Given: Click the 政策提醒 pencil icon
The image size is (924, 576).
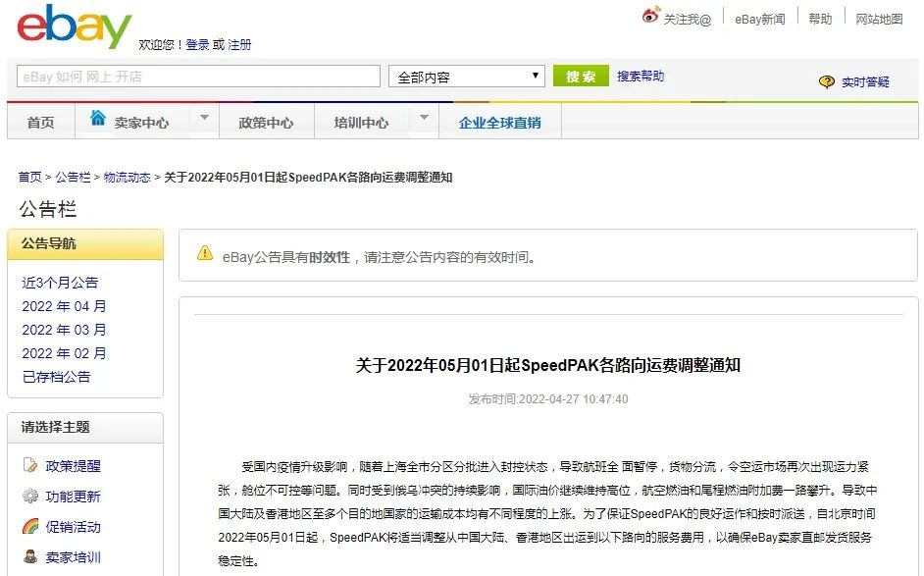Looking at the screenshot, I should (31, 466).
